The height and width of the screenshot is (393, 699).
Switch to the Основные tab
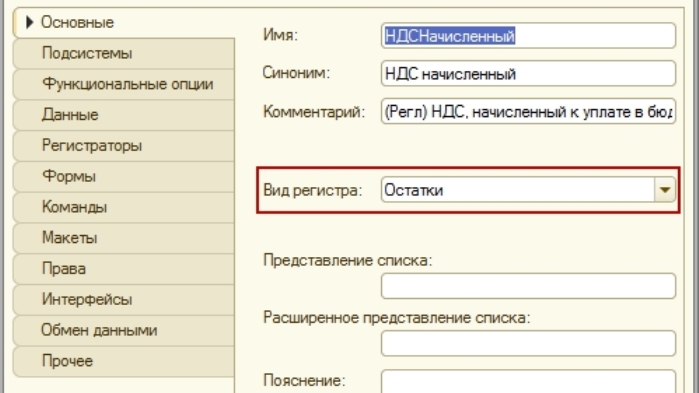(x=125, y=22)
